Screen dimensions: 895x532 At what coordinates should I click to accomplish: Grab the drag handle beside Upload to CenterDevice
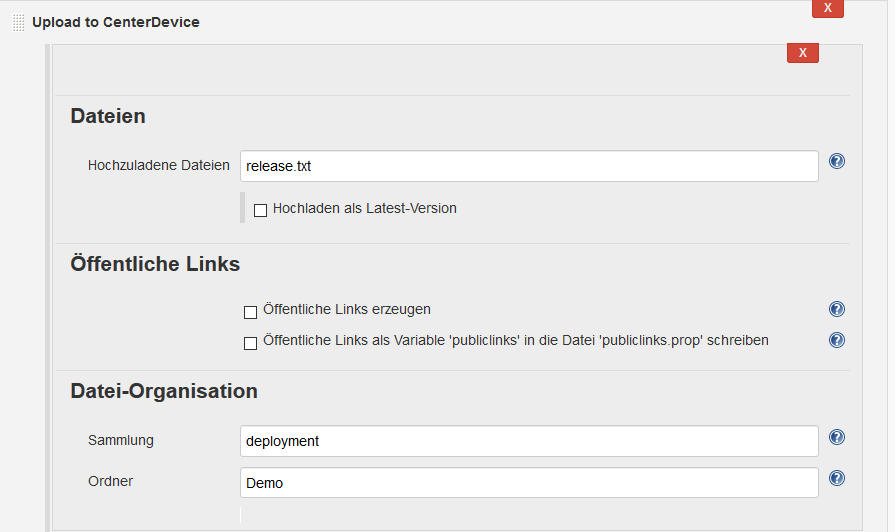coord(18,22)
